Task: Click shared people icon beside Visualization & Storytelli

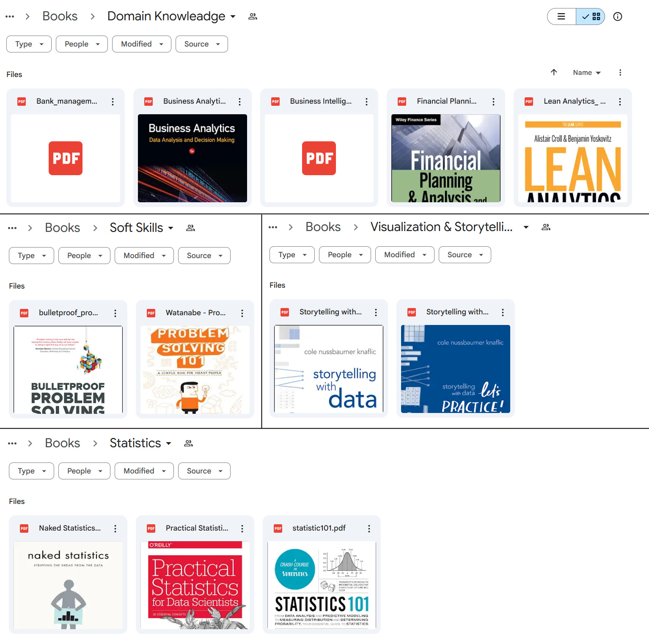Action: click(x=546, y=227)
